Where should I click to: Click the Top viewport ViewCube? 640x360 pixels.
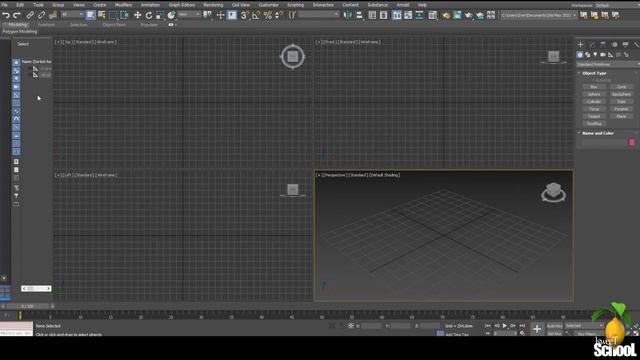[293, 56]
